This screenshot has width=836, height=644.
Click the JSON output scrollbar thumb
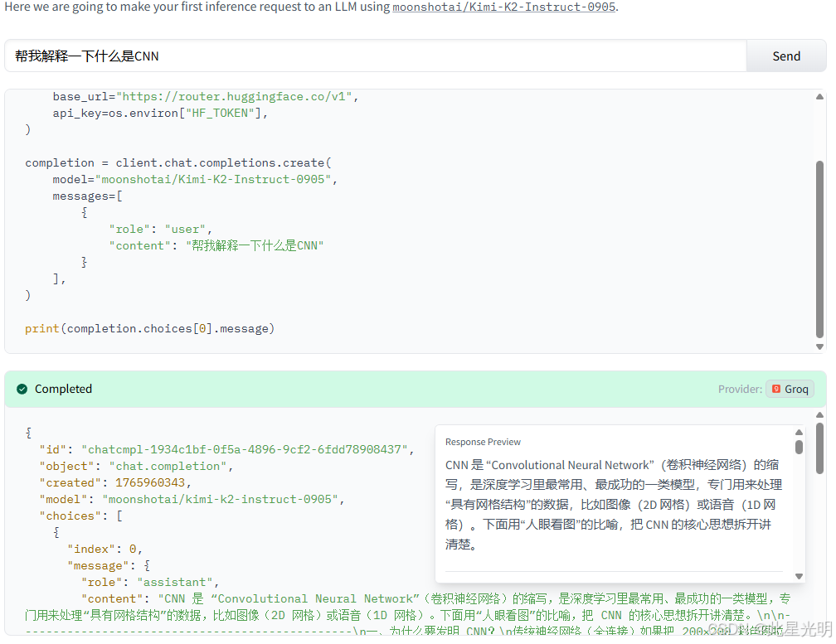point(819,448)
